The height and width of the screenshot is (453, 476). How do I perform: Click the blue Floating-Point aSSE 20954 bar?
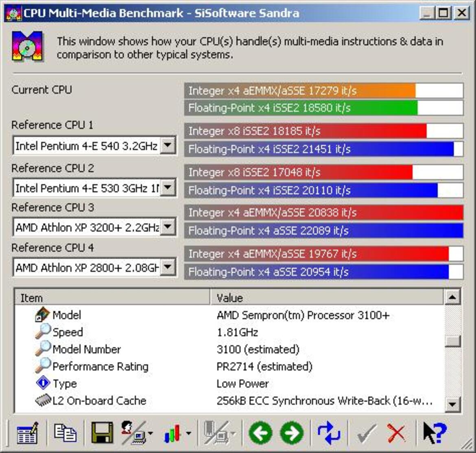click(323, 272)
